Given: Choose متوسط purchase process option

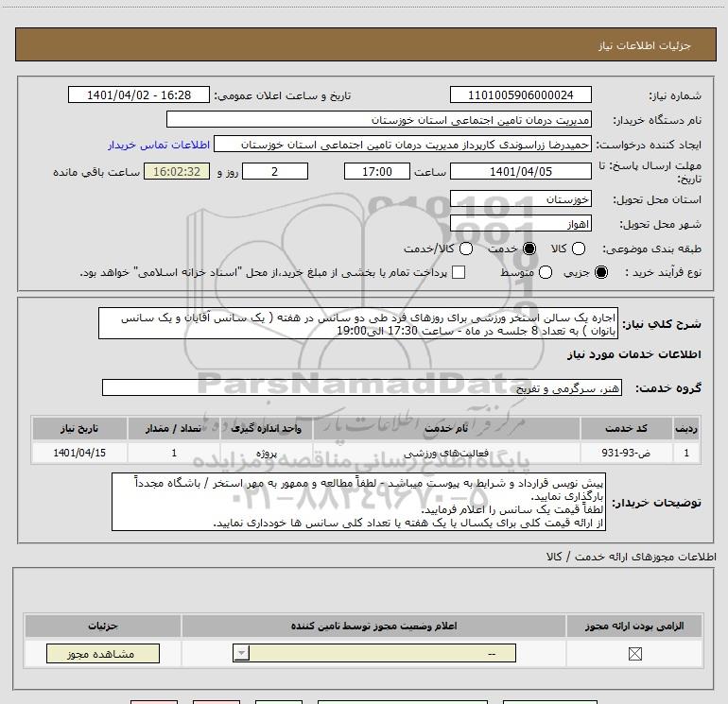Looking at the screenshot, I should tap(546, 272).
